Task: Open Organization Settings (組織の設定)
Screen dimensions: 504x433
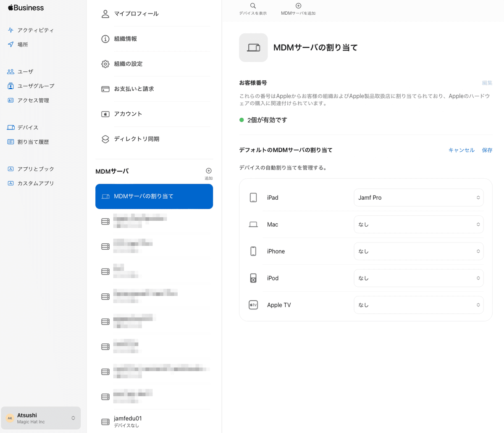Action: (x=154, y=64)
